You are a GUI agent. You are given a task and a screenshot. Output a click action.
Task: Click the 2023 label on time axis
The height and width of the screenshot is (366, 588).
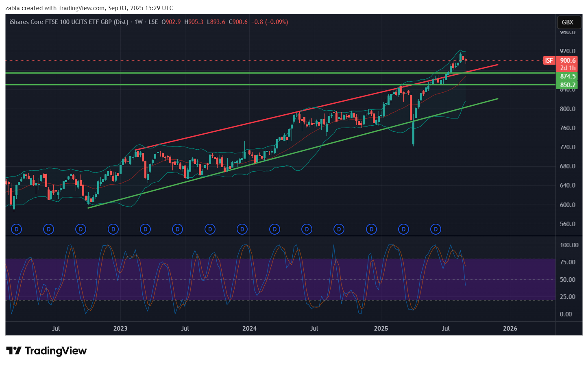120,329
